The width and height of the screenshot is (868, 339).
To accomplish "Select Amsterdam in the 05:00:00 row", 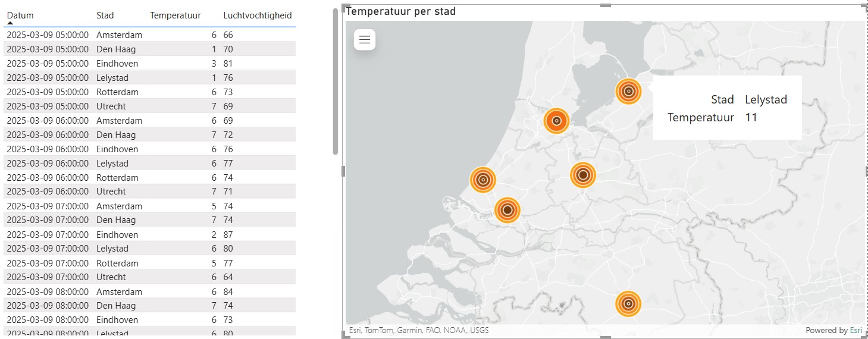I will click(x=119, y=35).
